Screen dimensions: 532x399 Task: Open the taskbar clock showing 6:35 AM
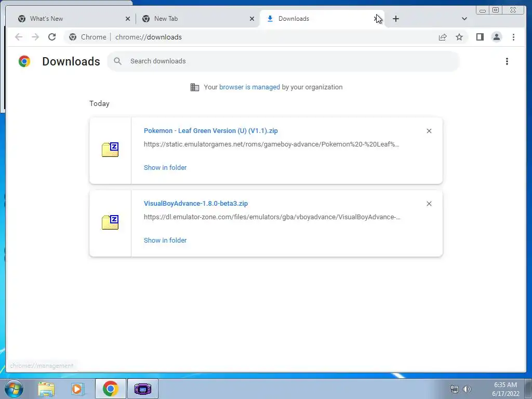(506, 389)
